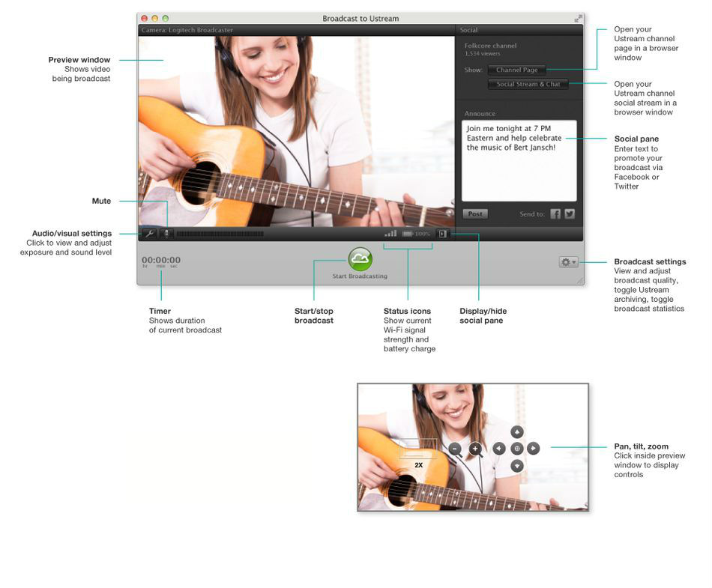Click the Folkcore channel name

coord(490,46)
